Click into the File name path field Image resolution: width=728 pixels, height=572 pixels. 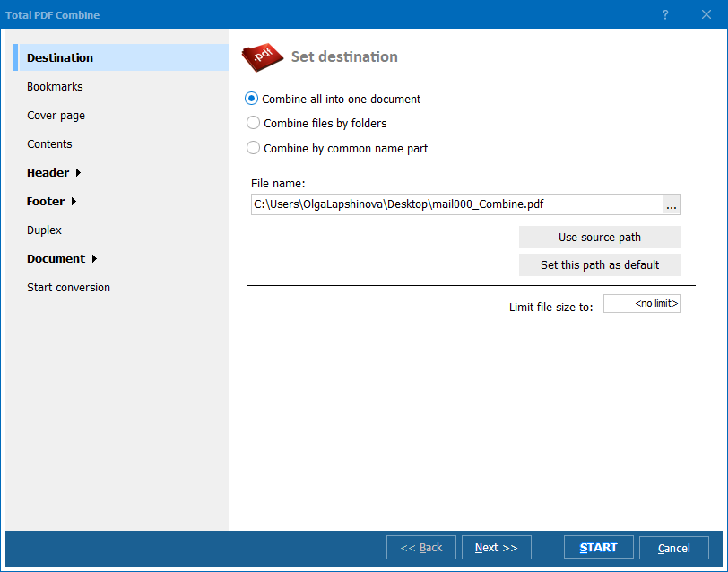point(455,204)
